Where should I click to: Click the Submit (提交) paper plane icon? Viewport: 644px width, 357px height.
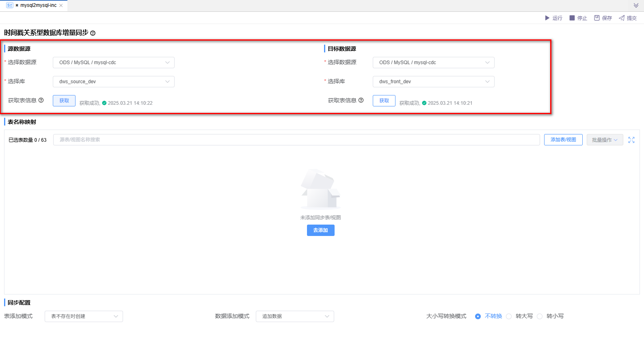coord(621,18)
